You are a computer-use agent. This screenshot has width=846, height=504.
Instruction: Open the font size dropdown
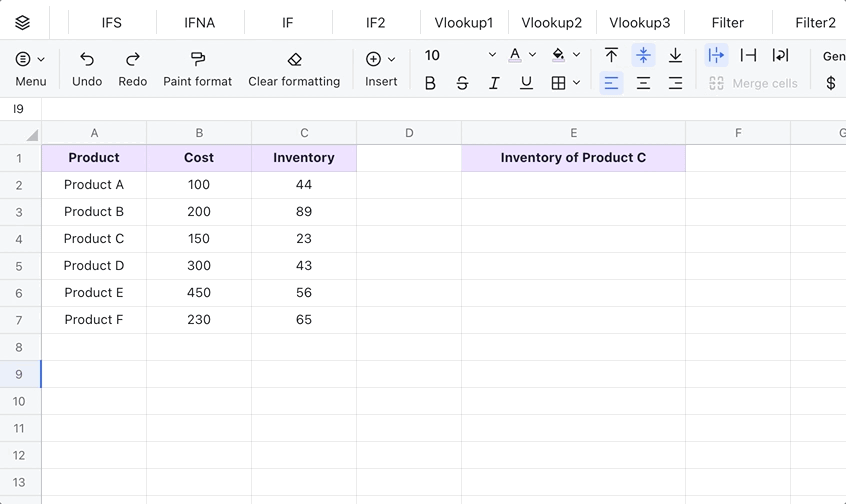[x=491, y=56]
